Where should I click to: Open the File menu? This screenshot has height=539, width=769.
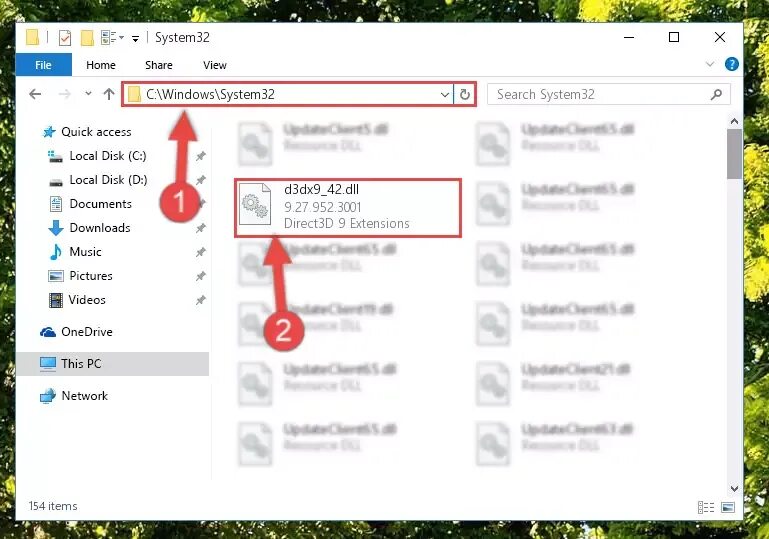coord(43,65)
